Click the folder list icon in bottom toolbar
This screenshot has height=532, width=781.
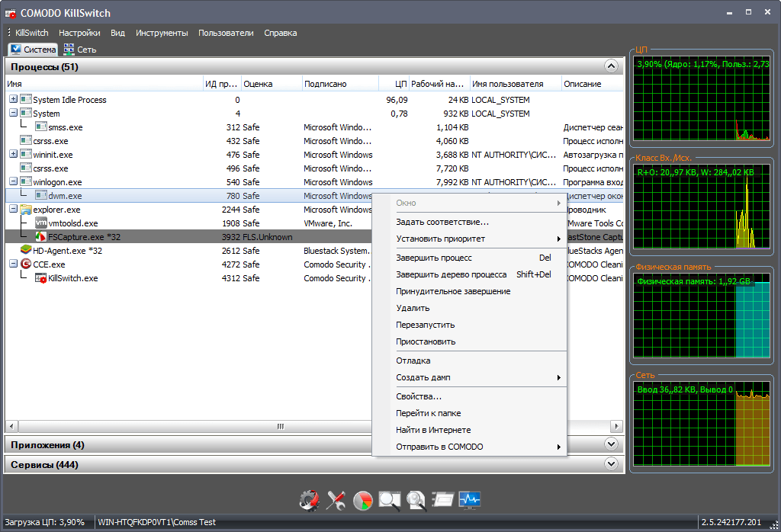(x=443, y=500)
